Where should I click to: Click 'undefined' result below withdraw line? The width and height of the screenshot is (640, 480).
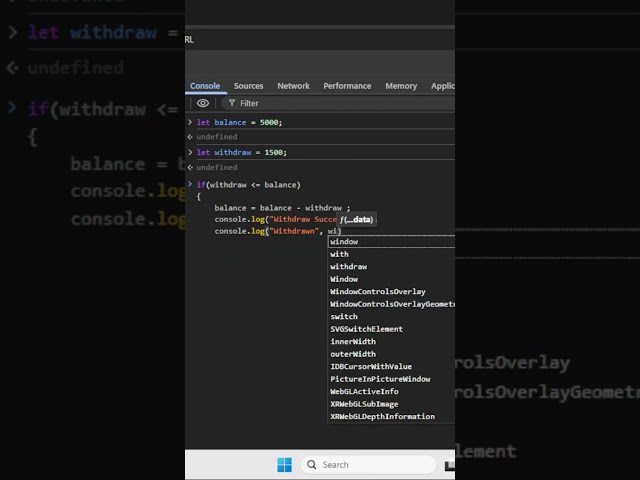tap(217, 167)
